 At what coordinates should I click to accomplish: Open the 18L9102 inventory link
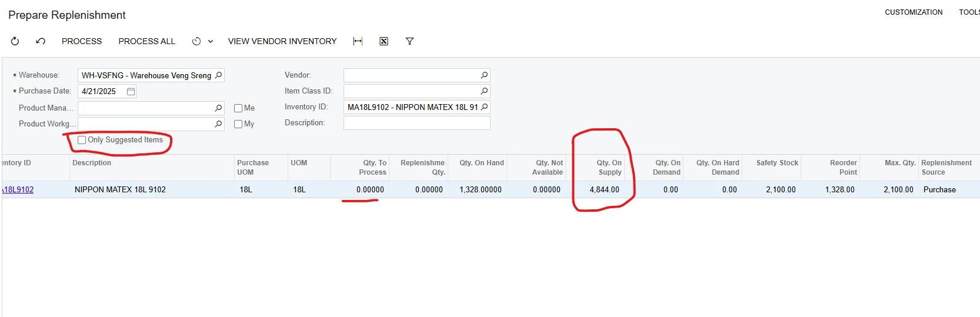[18, 189]
